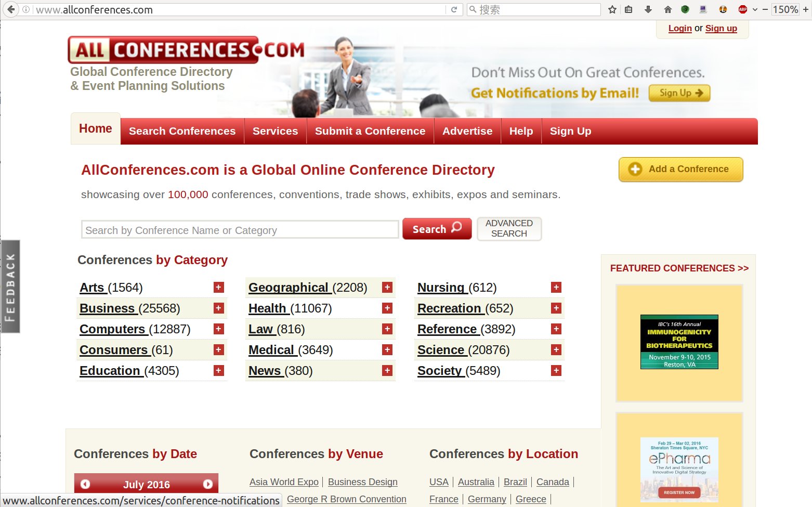Open the Adblock Plus dropdown arrow
This screenshot has height=507, width=812.
[x=755, y=9]
